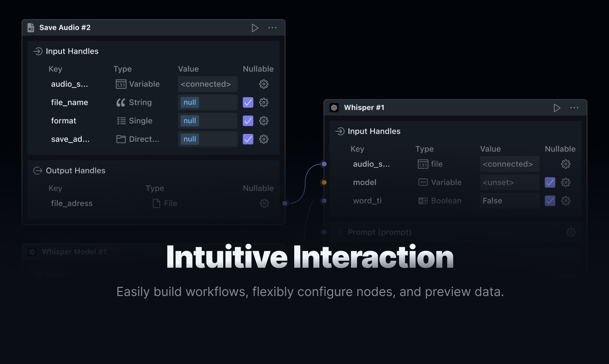This screenshot has height=364, width=609.
Task: Click gear beside Prompt (prompt) row
Action: click(x=571, y=232)
